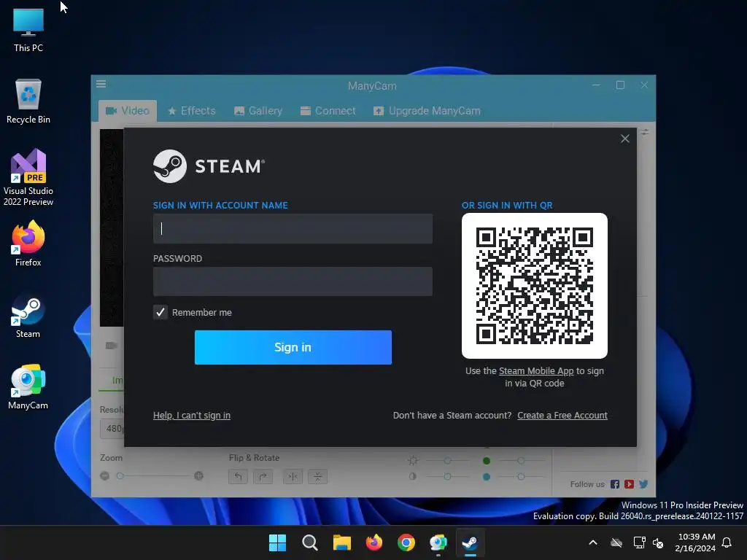Switch to ManyCam Gallery tab
Viewport: 747px width, 560px height.
[x=258, y=111]
